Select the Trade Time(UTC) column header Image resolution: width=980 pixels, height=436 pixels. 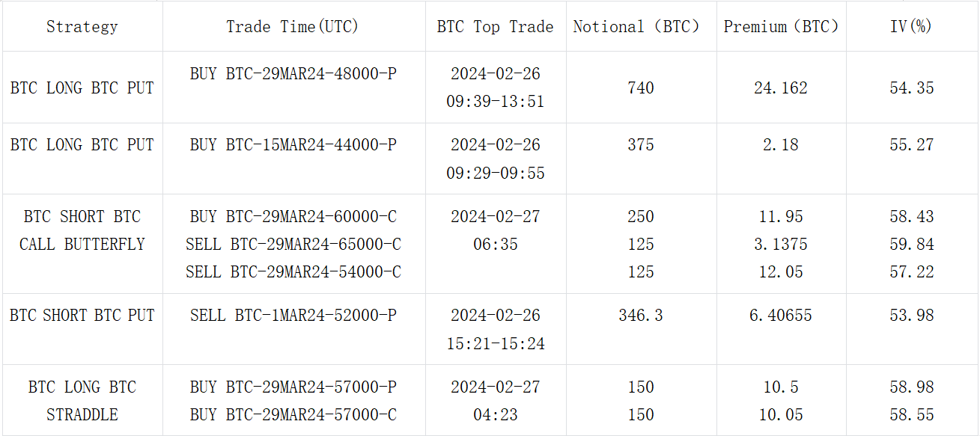(x=293, y=27)
